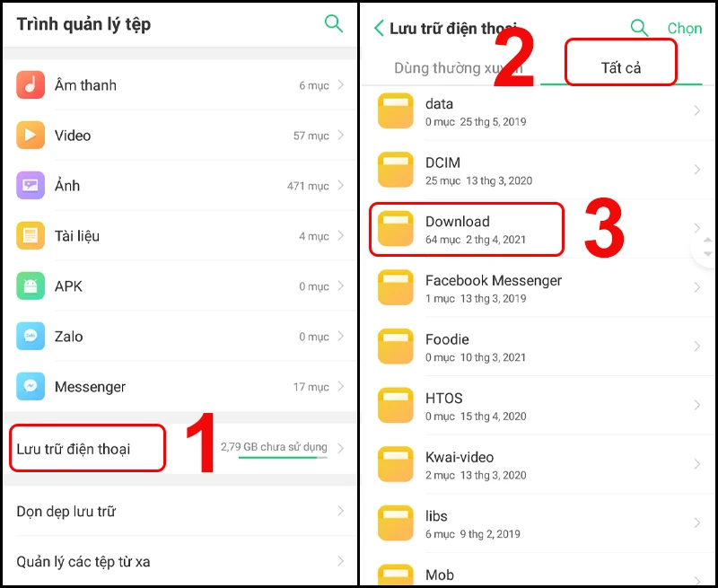Click search icon in Trình quản lý tệp header
The image size is (718, 588).
pyautogui.click(x=334, y=24)
